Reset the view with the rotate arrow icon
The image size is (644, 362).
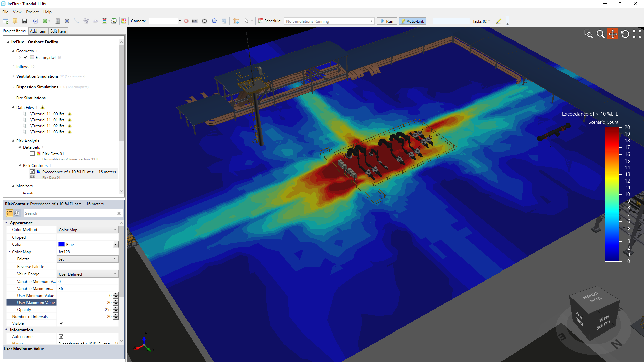[625, 34]
